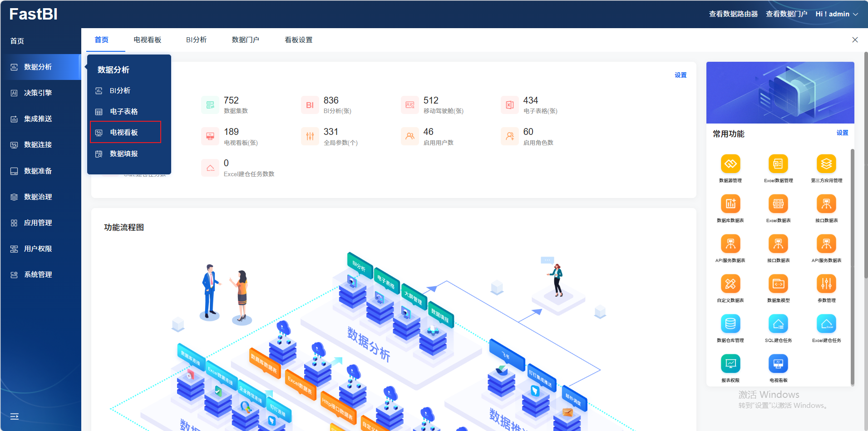868x431 pixels.
Task: Click the 报表权限 shortcut icon
Action: pyautogui.click(x=730, y=364)
